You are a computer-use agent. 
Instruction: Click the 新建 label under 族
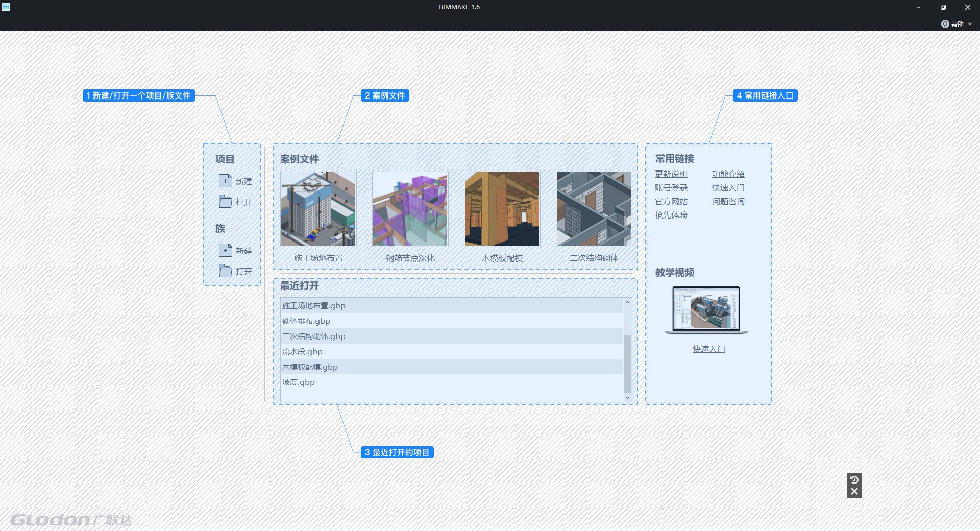pos(244,251)
